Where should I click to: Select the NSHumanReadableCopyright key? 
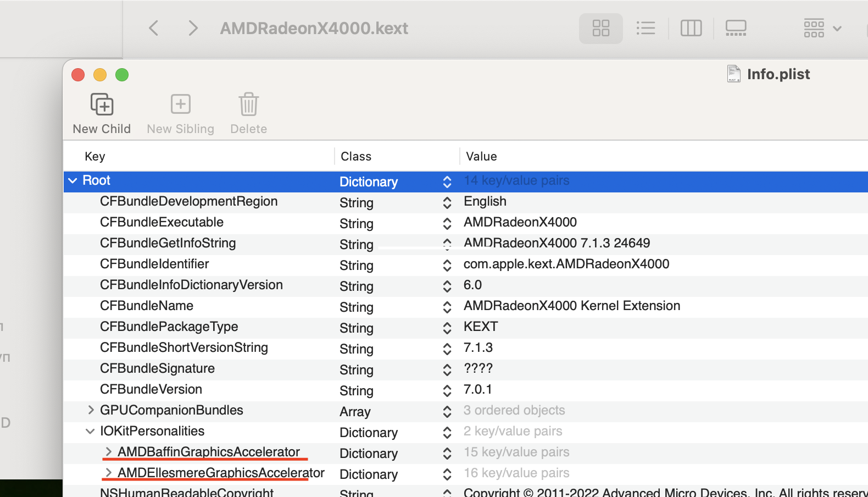187,492
